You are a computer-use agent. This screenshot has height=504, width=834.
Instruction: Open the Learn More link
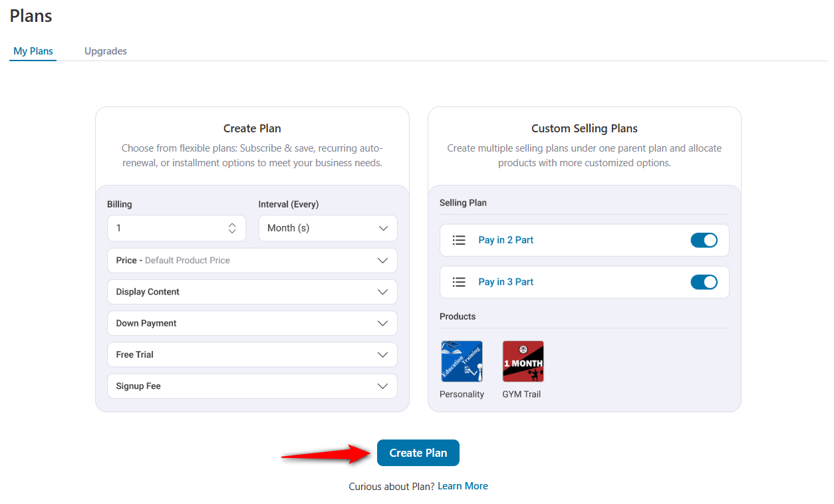(x=462, y=485)
